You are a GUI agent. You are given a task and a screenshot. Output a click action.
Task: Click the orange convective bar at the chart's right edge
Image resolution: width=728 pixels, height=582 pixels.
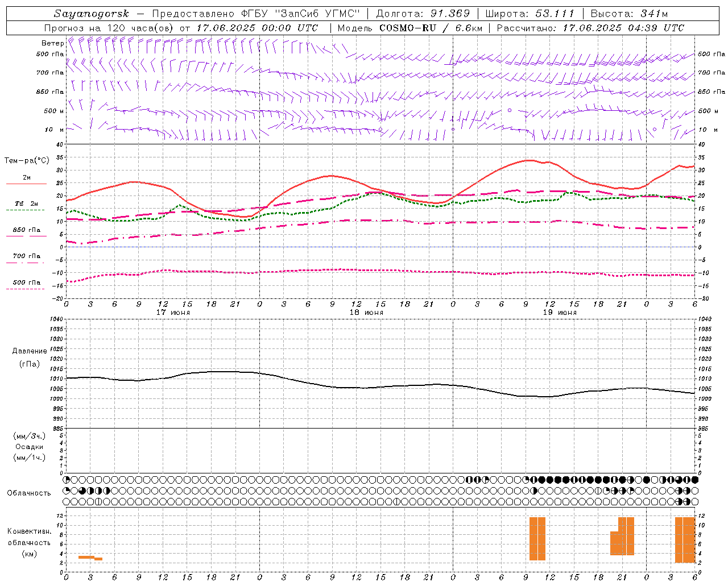click(685, 540)
